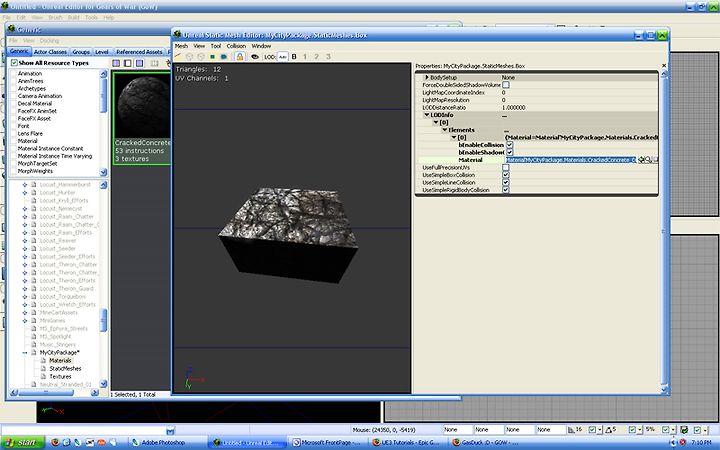The width and height of the screenshot is (720, 450).
Task: Switch to Microsoft FrontPage in taskbar
Action: 327,443
